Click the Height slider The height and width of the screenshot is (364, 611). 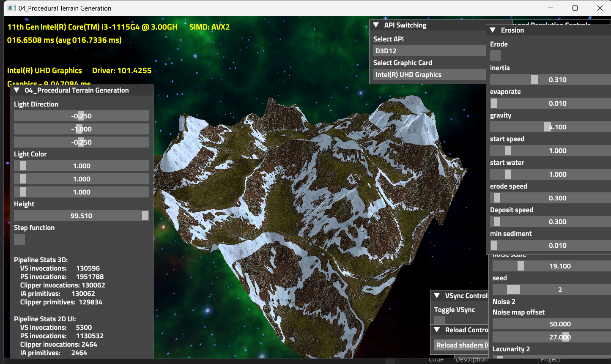coord(81,216)
